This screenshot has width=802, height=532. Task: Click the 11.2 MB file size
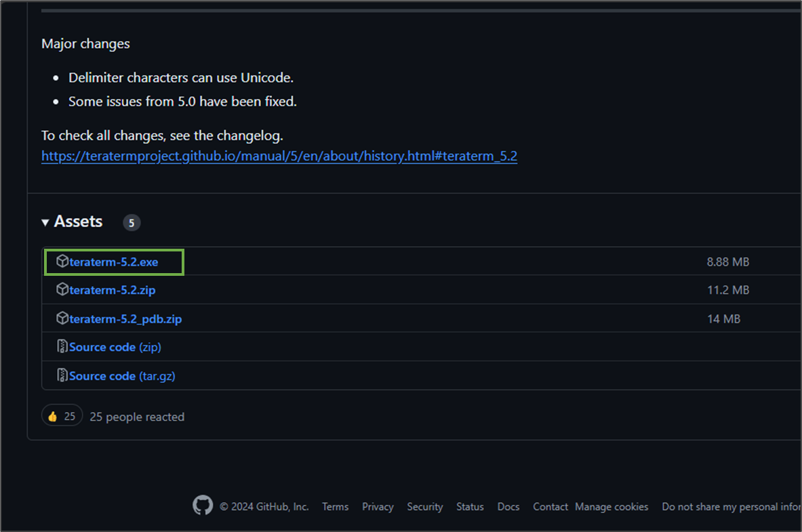pos(728,290)
